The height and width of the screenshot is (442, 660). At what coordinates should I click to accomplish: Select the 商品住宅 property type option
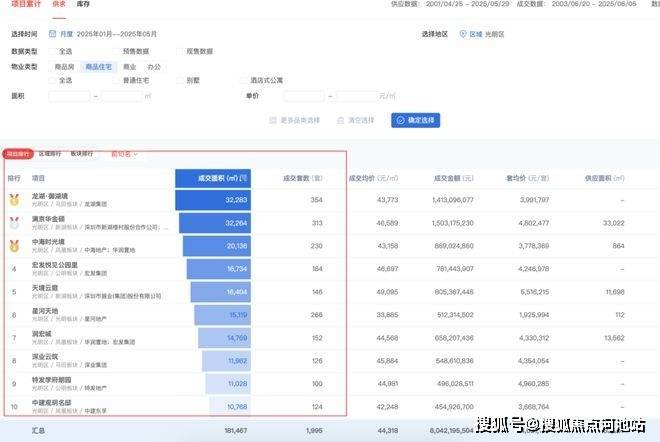[99, 66]
